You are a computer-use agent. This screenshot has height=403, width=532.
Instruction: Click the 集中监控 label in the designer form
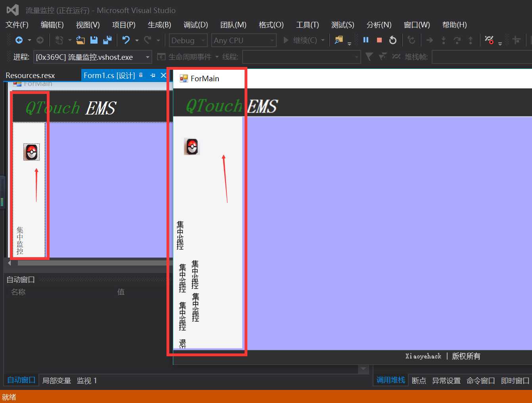(x=20, y=240)
